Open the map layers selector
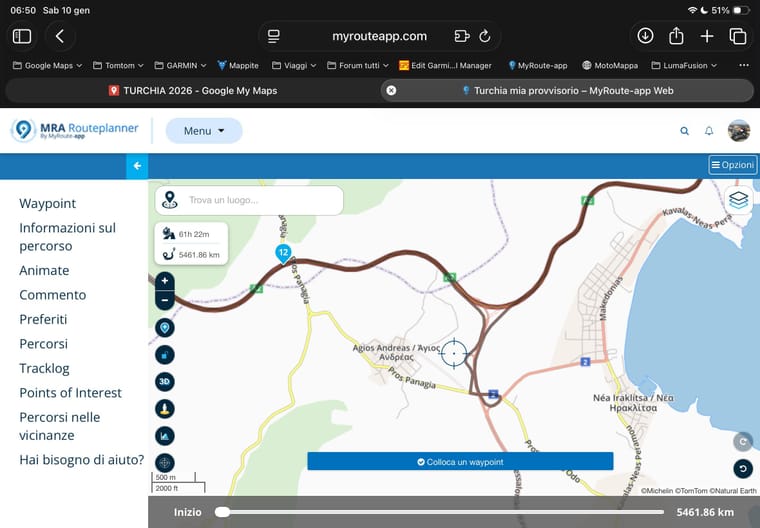The height and width of the screenshot is (528, 760). coord(738,199)
